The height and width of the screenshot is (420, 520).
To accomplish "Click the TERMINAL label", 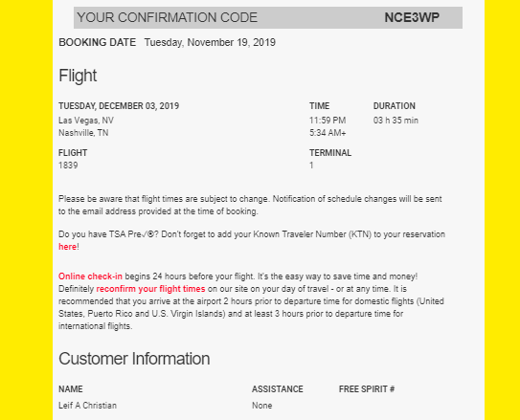I will tap(330, 153).
